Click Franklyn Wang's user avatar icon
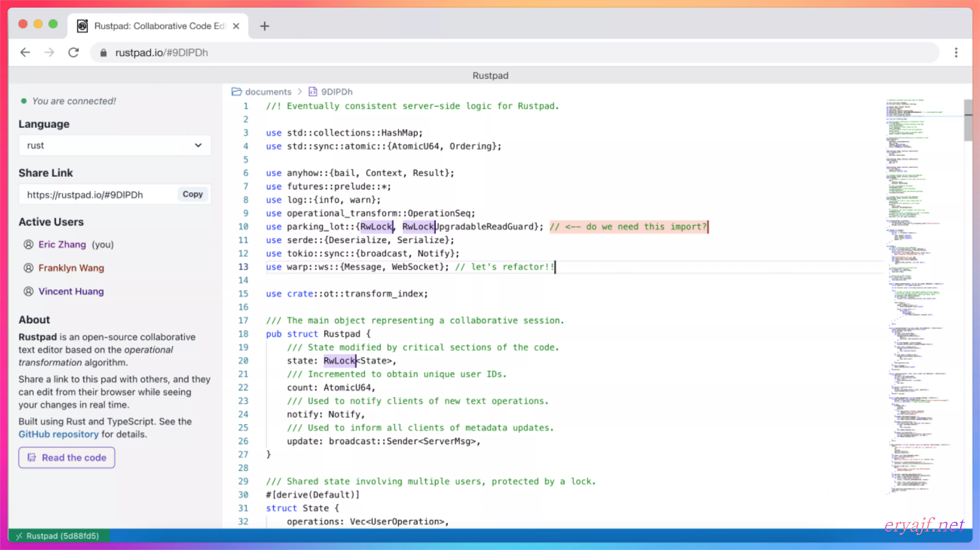This screenshot has width=980, height=550. 29,268
